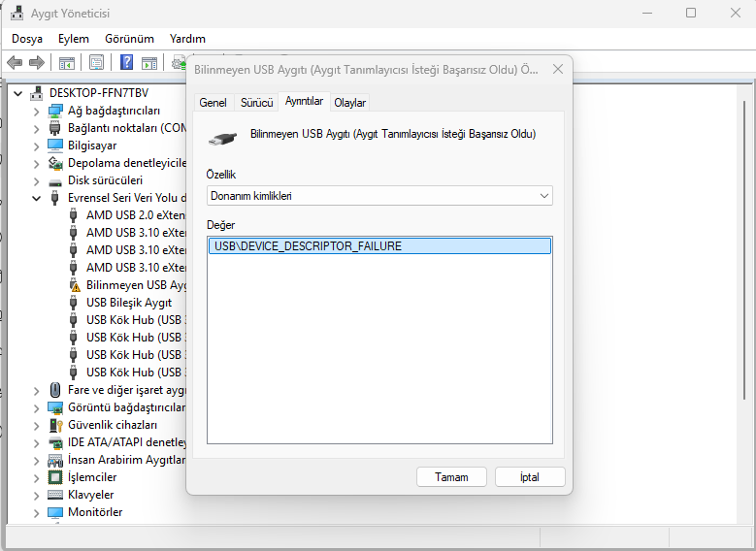The height and width of the screenshot is (551, 756).
Task: Confirm with the Tamam button
Action: [x=451, y=477]
